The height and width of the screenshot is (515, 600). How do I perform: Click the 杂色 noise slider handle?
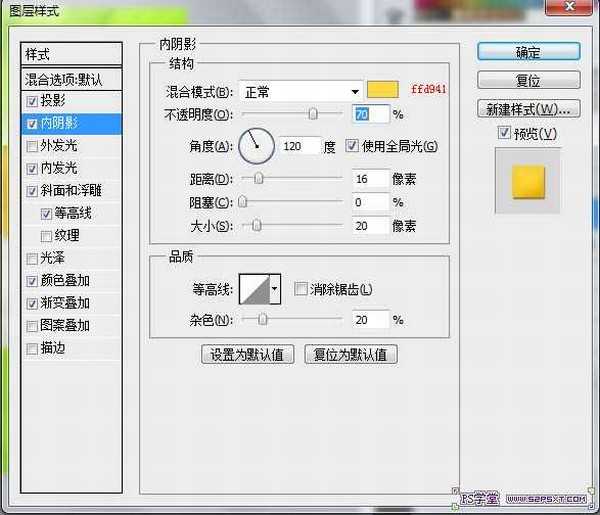[x=262, y=319]
